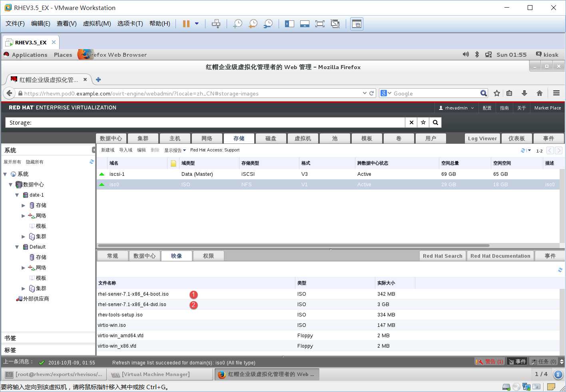Open the 显示报告 dropdown
566x392 pixels.
[175, 150]
